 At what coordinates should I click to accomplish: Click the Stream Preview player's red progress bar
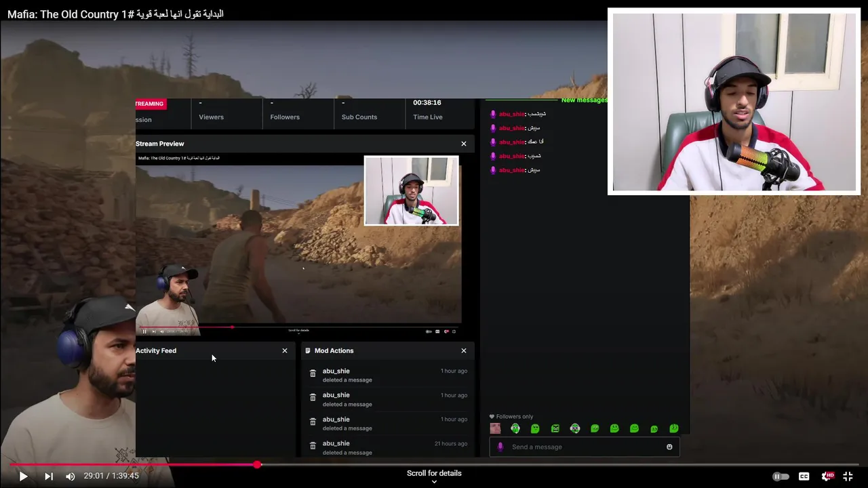pyautogui.click(x=186, y=327)
